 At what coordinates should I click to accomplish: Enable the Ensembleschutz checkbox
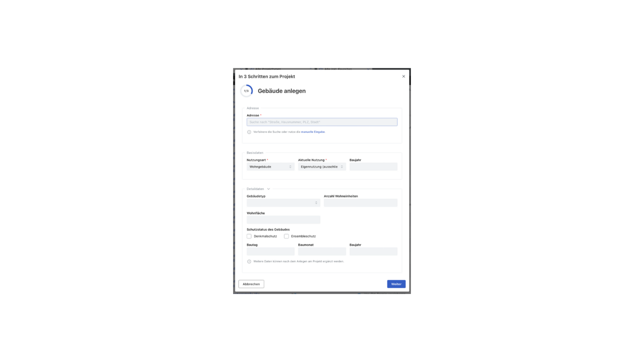pos(286,236)
